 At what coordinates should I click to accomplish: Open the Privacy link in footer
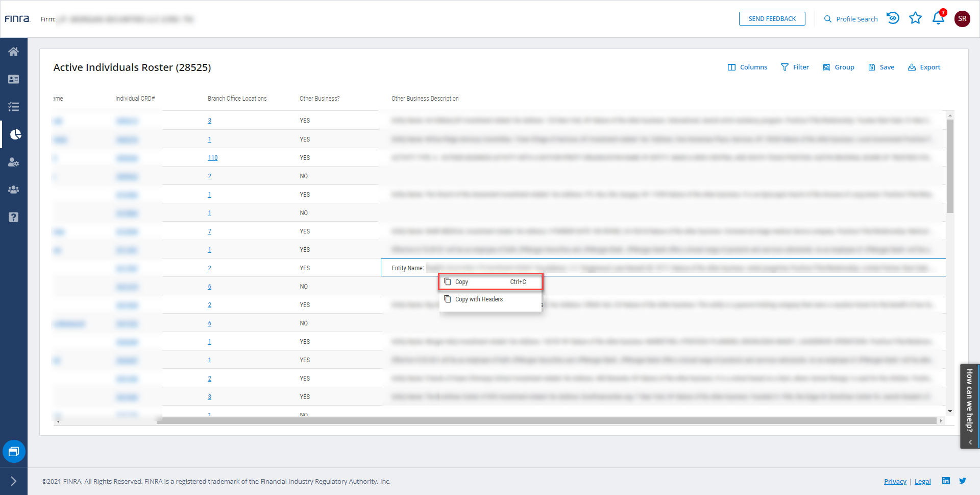tap(895, 481)
